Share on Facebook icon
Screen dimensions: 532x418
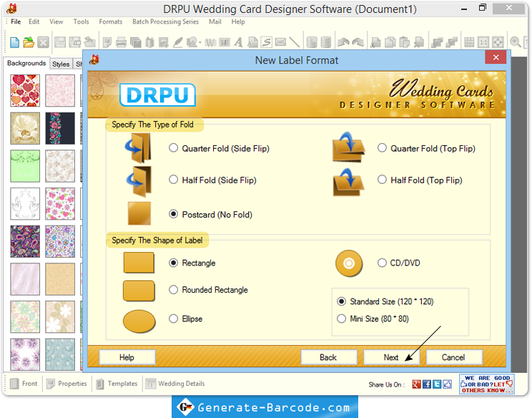pos(427,384)
